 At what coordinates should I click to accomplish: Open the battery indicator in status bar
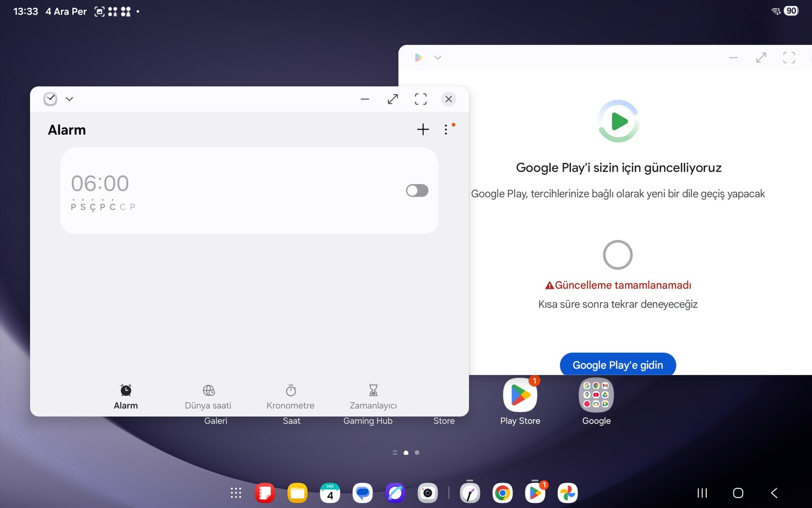[791, 11]
